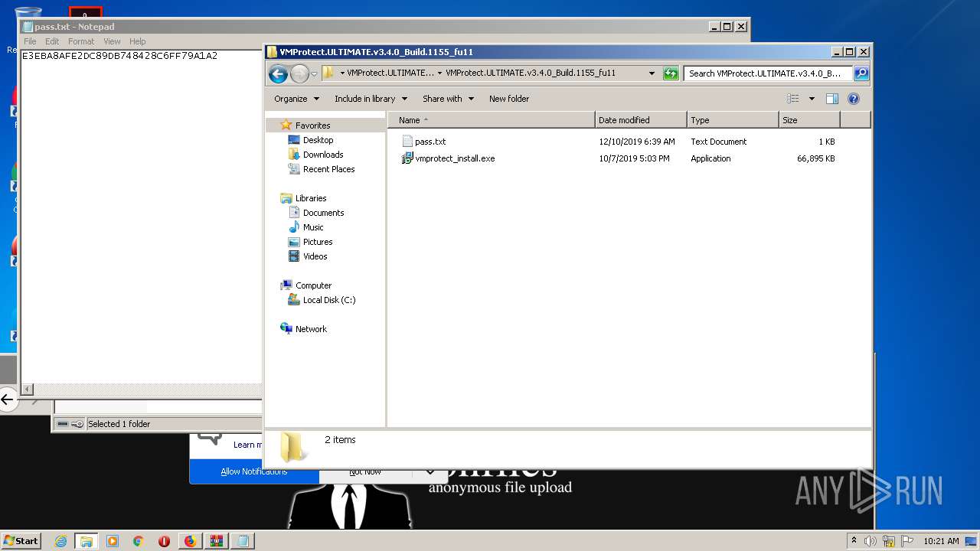Image resolution: width=980 pixels, height=551 pixels.
Task: Click Not Now button in browser prompt
Action: [x=365, y=471]
